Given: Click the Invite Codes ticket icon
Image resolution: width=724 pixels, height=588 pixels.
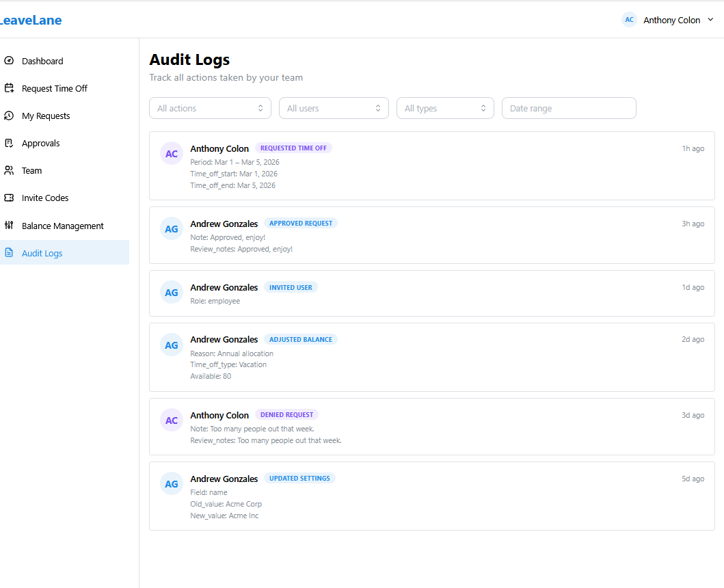Looking at the screenshot, I should [x=9, y=198].
